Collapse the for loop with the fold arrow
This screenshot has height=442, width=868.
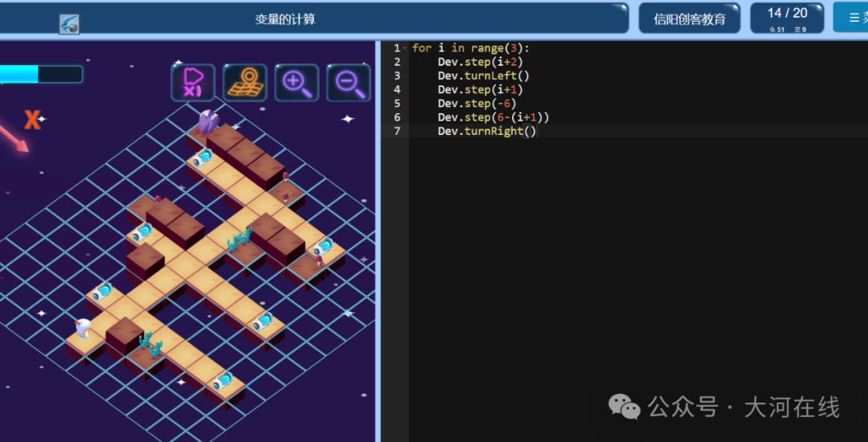404,48
